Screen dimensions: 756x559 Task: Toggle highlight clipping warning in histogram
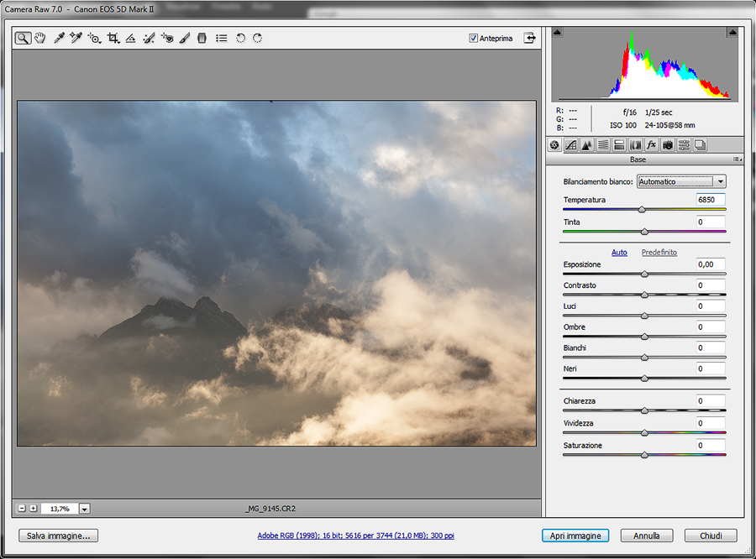click(x=732, y=32)
